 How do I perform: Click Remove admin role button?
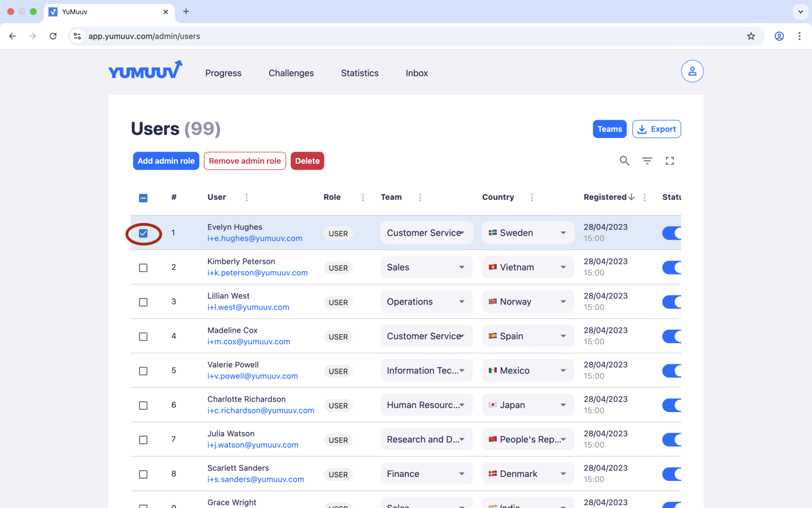click(x=245, y=161)
